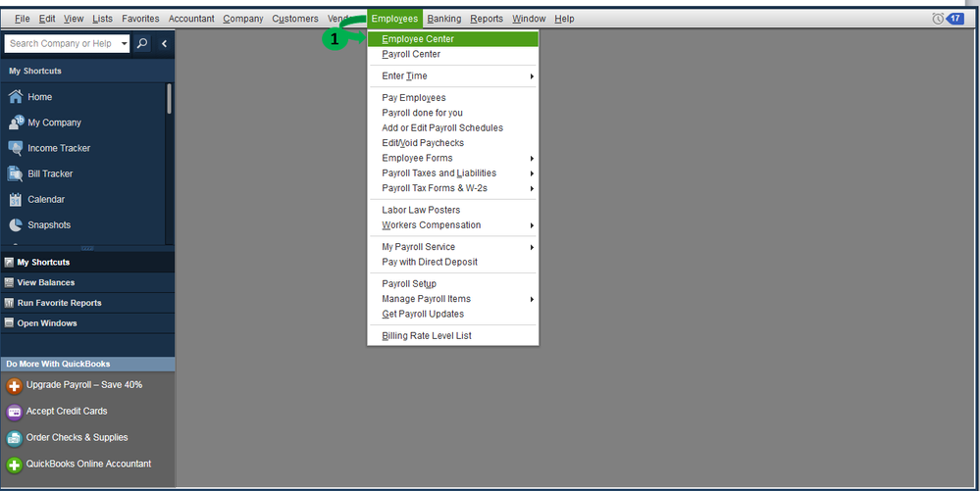Click the Accept Credit Cards icon

coord(14,413)
